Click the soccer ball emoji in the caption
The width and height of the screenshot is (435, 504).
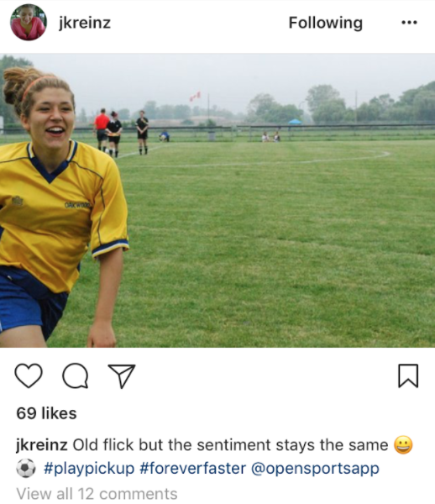[x=26, y=469]
